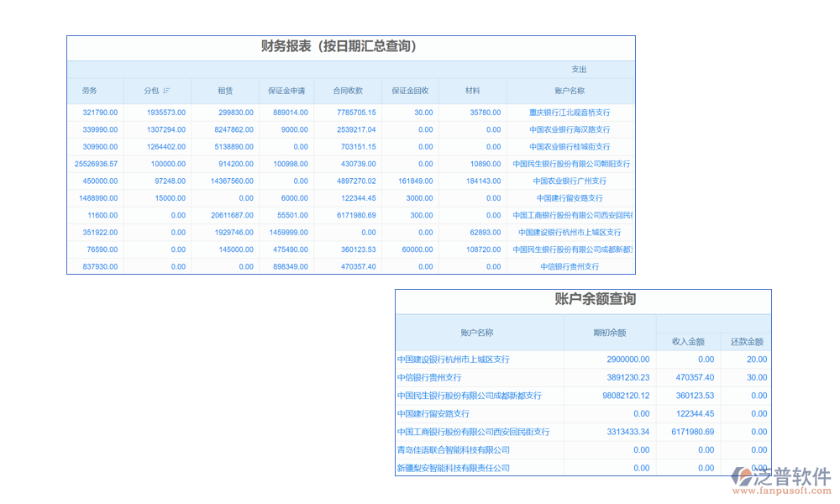Click the 劳务 column header

point(89,91)
